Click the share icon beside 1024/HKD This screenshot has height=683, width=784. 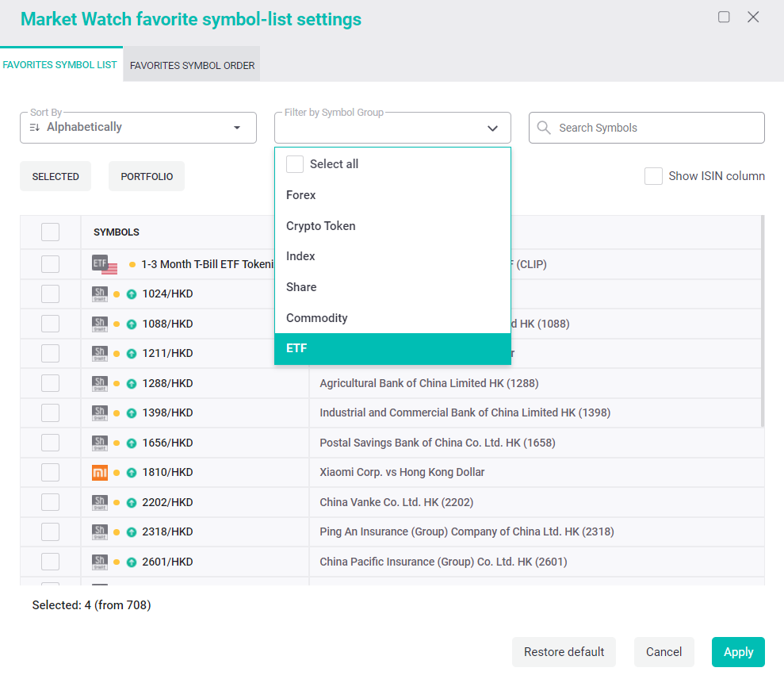click(100, 294)
